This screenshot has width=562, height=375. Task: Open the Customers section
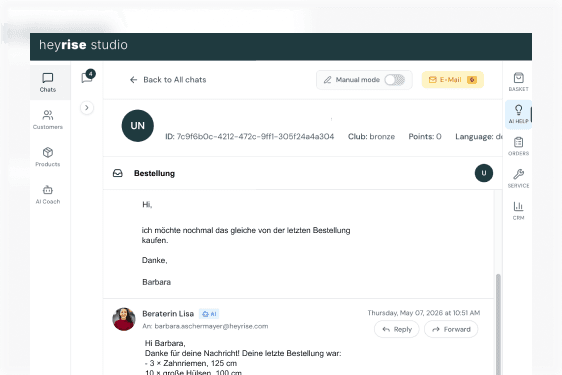point(48,120)
